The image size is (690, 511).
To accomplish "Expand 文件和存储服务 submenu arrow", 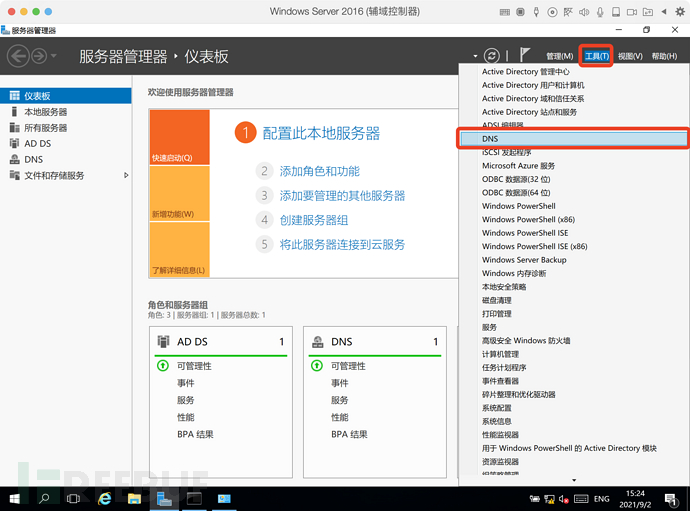I will [126, 175].
